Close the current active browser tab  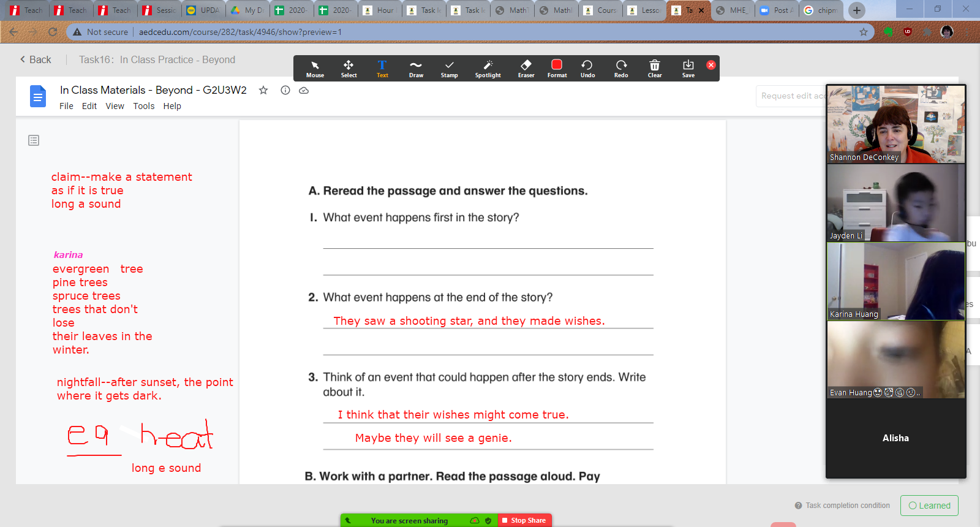pos(701,10)
